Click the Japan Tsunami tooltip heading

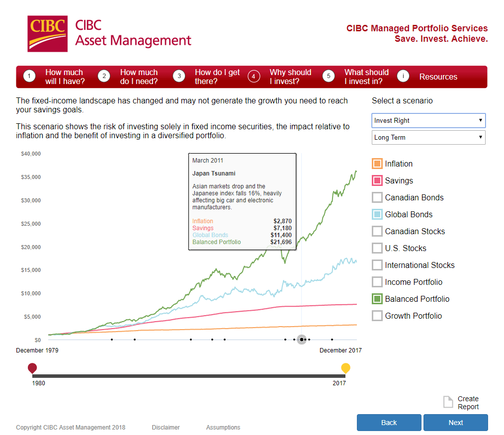[x=214, y=174]
